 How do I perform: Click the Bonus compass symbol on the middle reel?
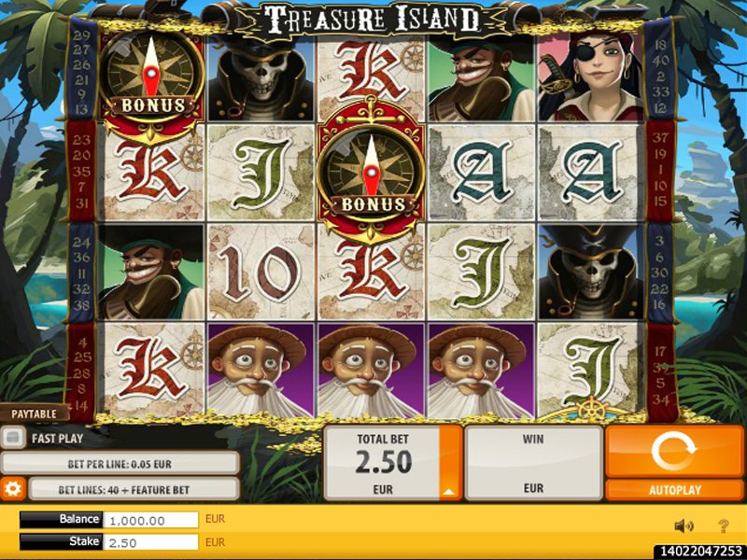371,173
